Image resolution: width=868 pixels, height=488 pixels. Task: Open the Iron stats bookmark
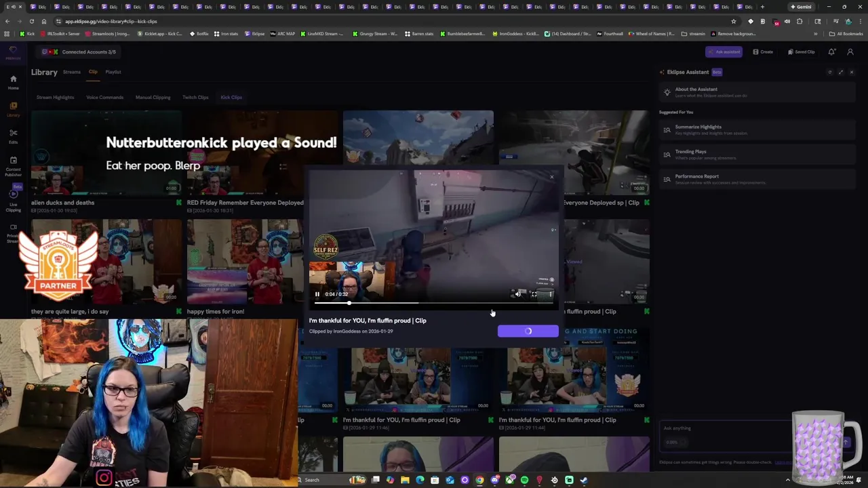226,34
